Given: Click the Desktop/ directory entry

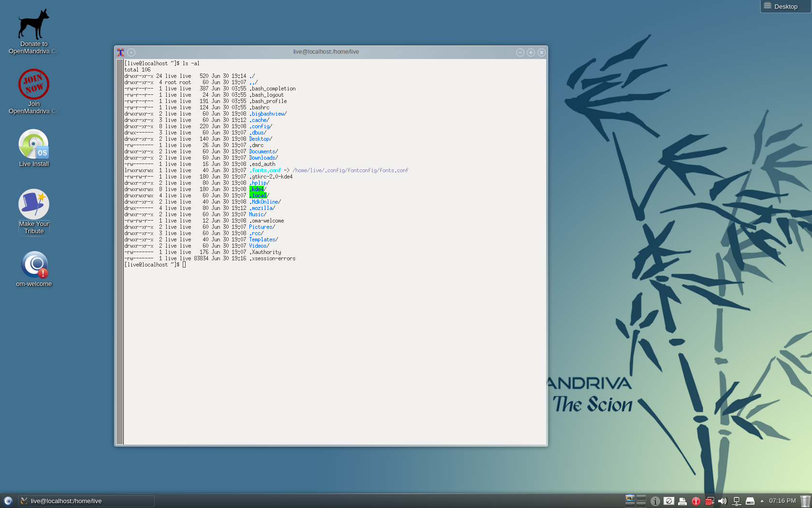Looking at the screenshot, I should pos(261,139).
